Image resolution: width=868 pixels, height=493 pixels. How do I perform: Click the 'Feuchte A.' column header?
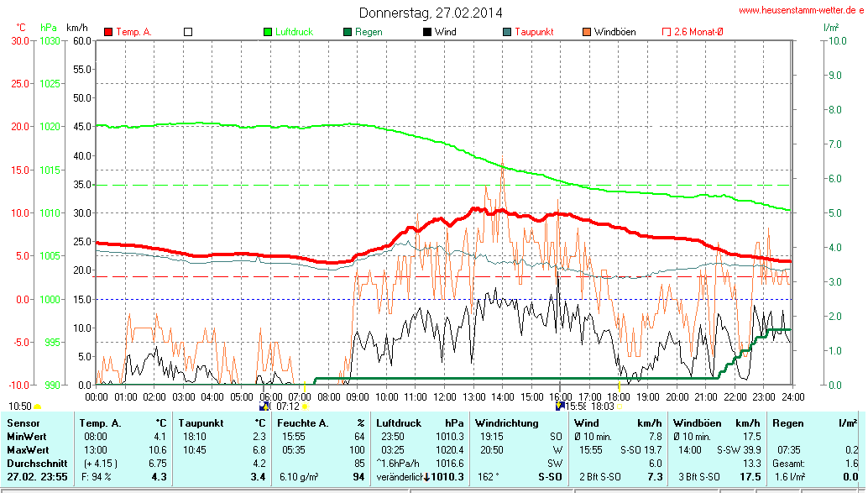point(303,423)
